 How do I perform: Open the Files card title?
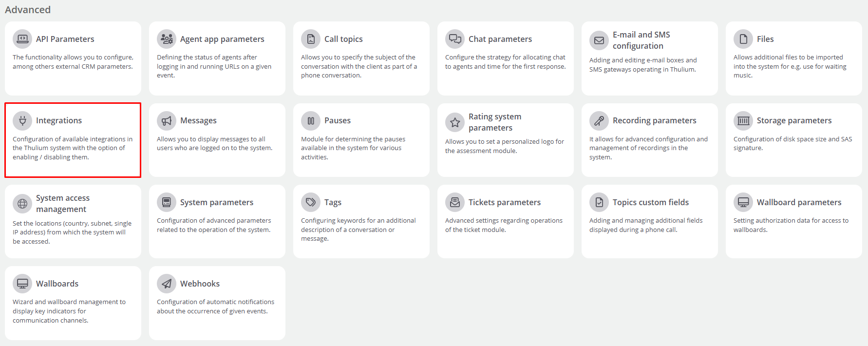765,39
